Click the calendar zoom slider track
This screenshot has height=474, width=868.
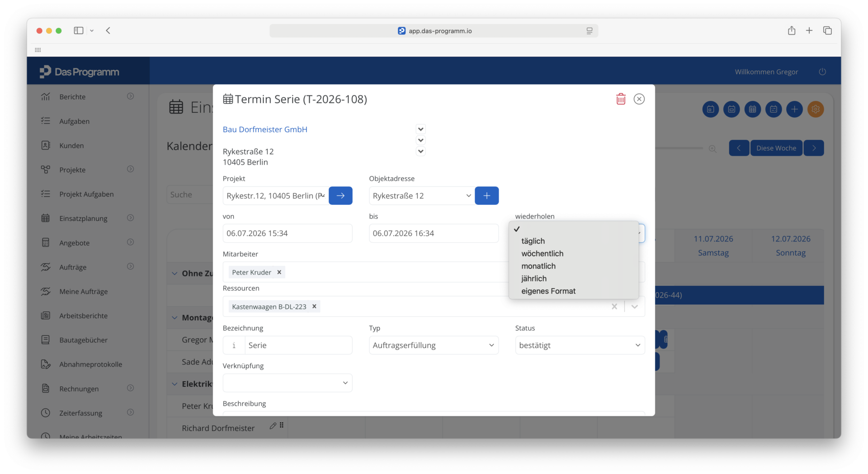click(x=679, y=148)
